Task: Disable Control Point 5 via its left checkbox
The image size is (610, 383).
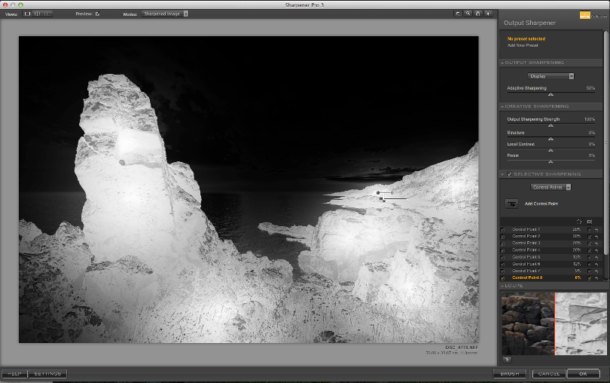Action: pyautogui.click(x=503, y=257)
